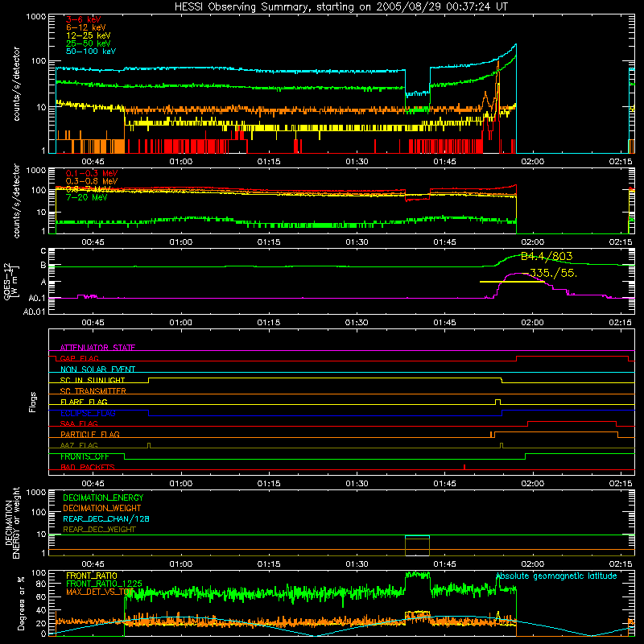Screen dimensions: 644x644
Task: Click the yellow flare duration bar in GOES plot
Action: click(x=512, y=282)
